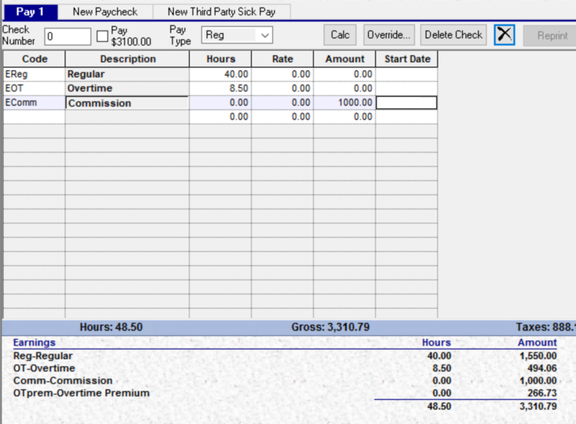The image size is (576, 424).
Task: Click the Rate cell in the Regular row
Action: (x=282, y=74)
